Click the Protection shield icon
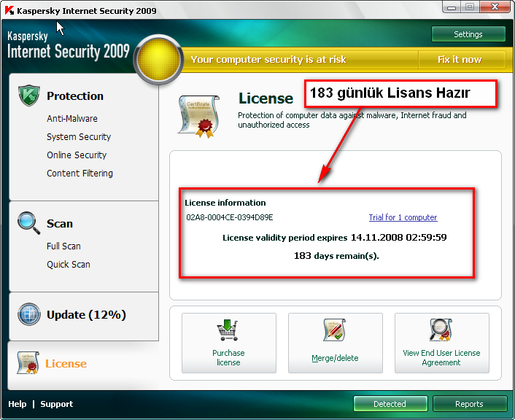Screen dimensions: 515x420 pos(29,96)
